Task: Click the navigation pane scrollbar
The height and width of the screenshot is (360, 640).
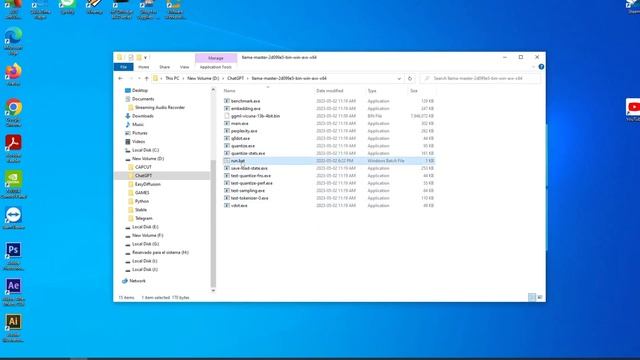Action: coord(213,223)
